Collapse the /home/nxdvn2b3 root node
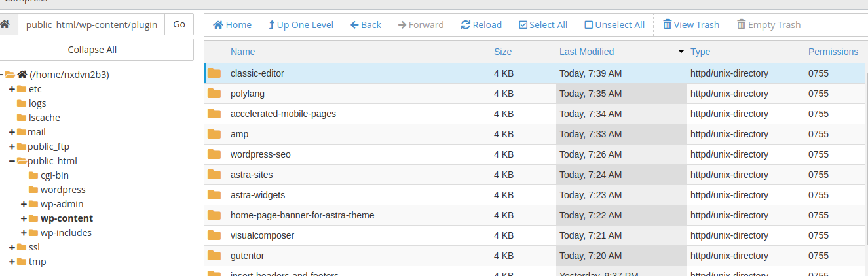 pos(1,75)
